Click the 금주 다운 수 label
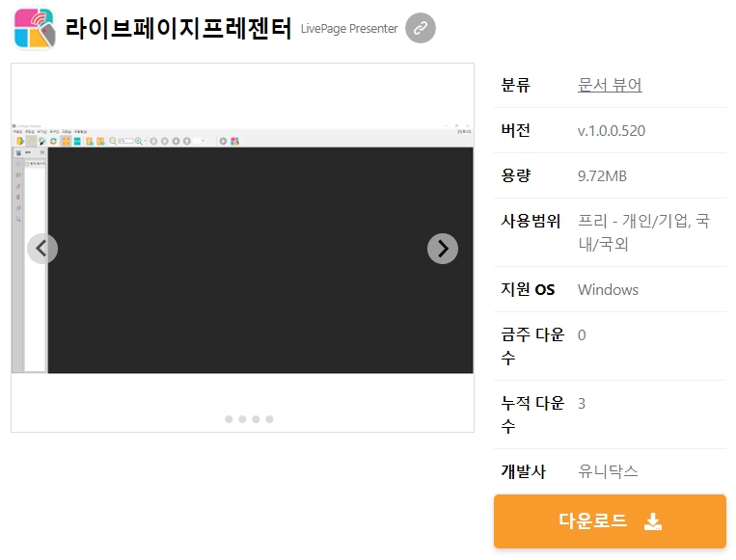Viewport: 736px width, 560px height. 532,346
